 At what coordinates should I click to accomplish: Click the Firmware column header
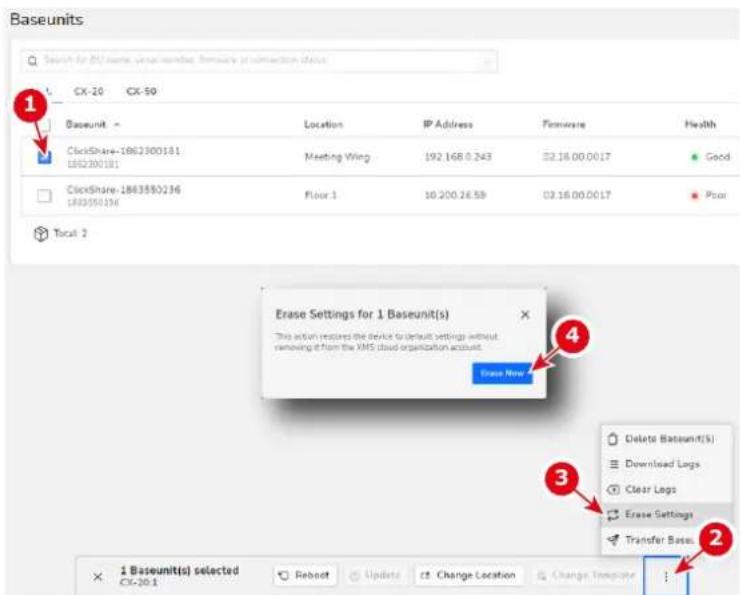(564, 125)
